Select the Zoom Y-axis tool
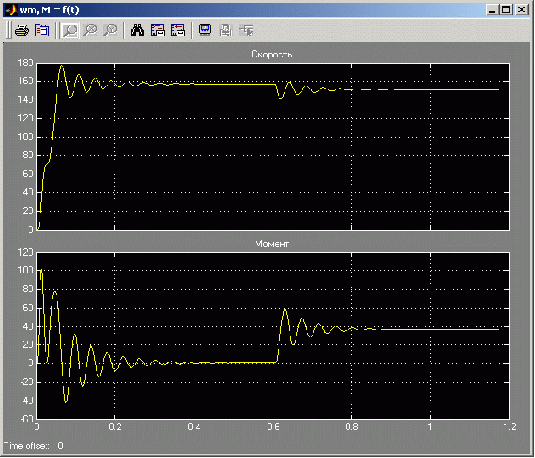Image resolution: width=535 pixels, height=458 pixels. pyautogui.click(x=110, y=31)
